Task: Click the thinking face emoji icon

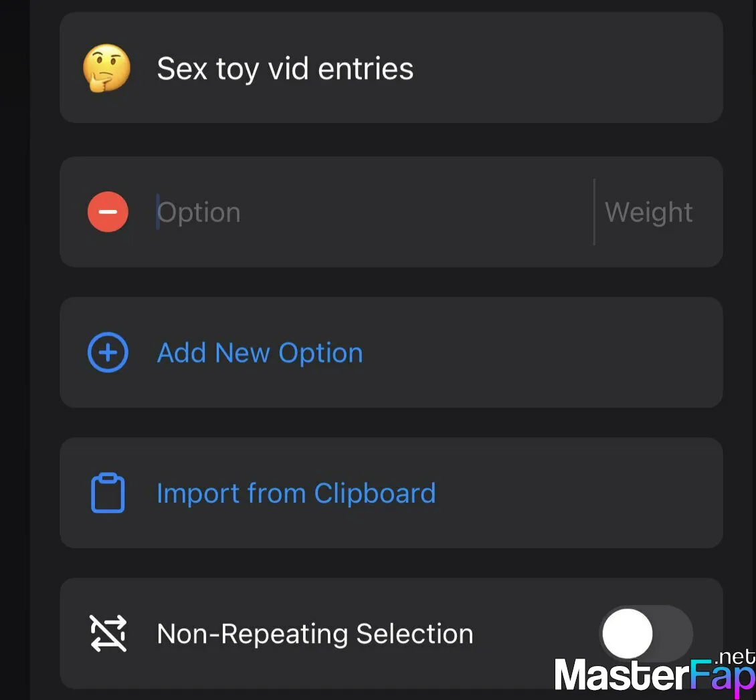Action: (106, 68)
